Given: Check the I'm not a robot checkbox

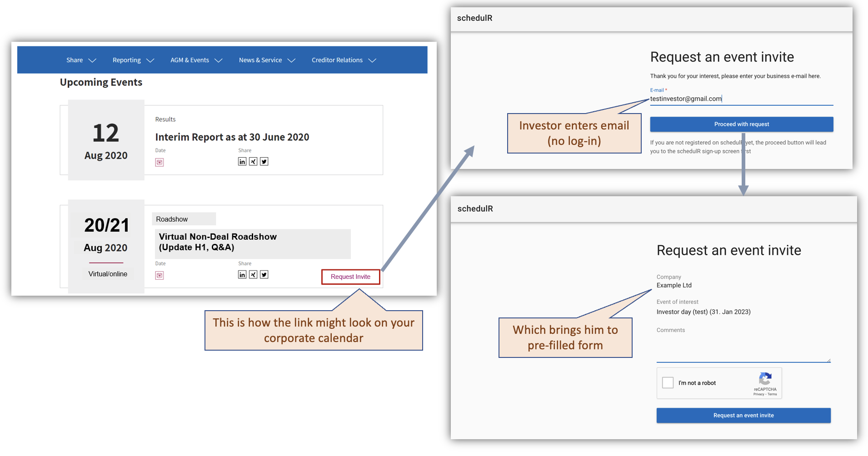Looking at the screenshot, I should [x=668, y=382].
